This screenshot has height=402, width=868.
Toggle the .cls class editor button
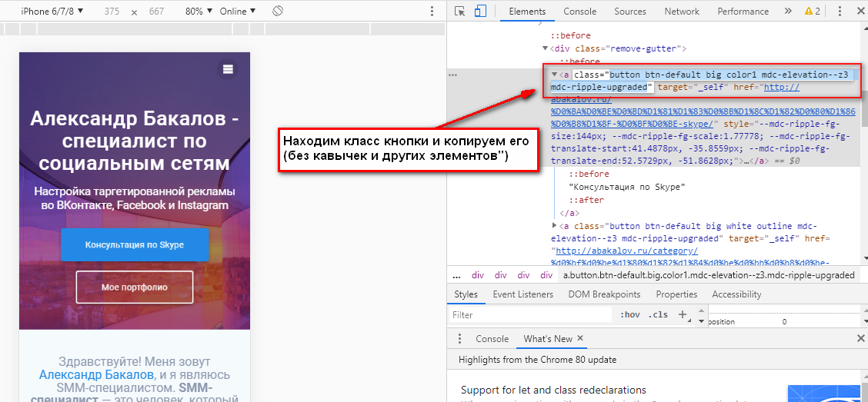click(x=658, y=314)
